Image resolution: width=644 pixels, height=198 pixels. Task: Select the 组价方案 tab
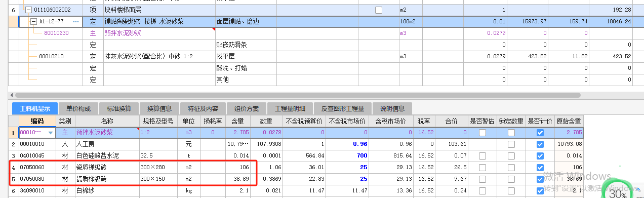pyautogui.click(x=246, y=109)
